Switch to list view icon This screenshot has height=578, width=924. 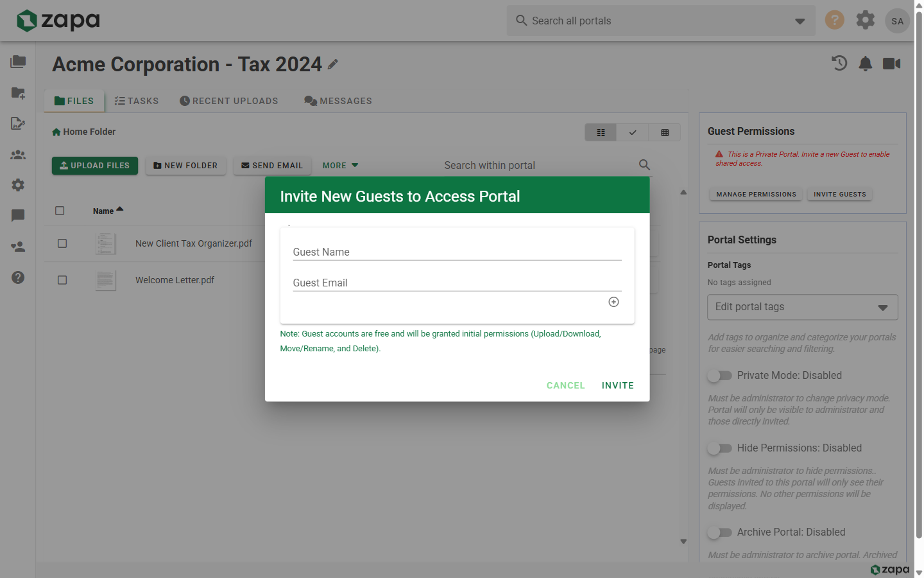601,132
